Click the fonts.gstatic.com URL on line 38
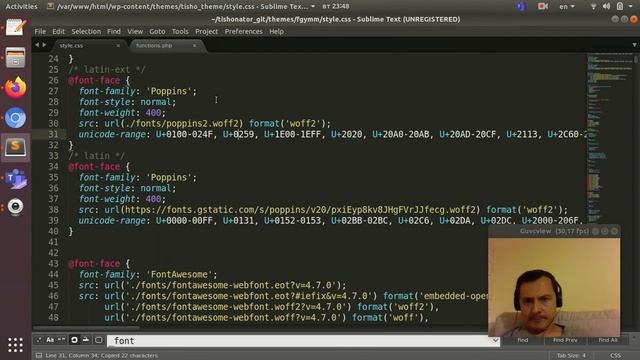Image resolution: width=640 pixels, height=360 pixels. (x=300, y=210)
